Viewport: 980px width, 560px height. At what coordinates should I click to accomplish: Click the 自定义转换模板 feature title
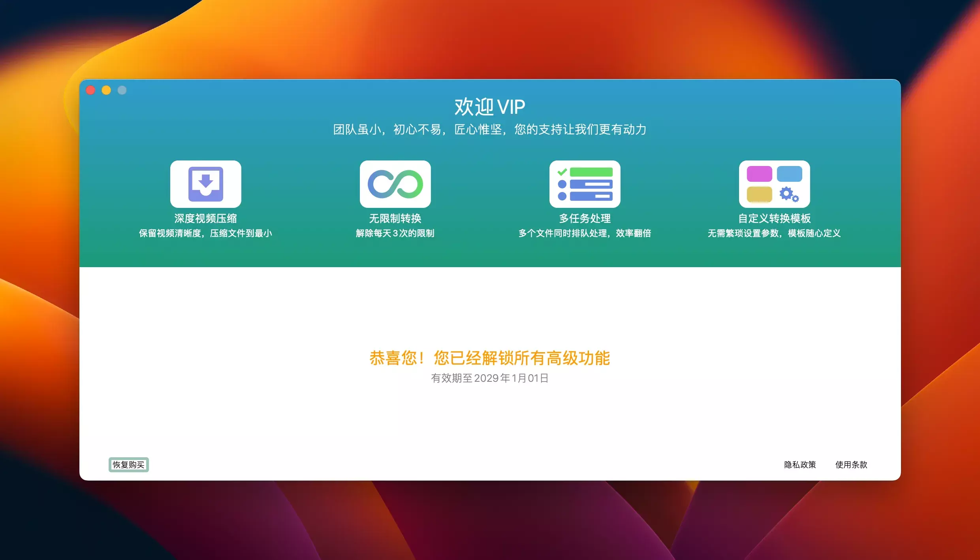click(774, 218)
